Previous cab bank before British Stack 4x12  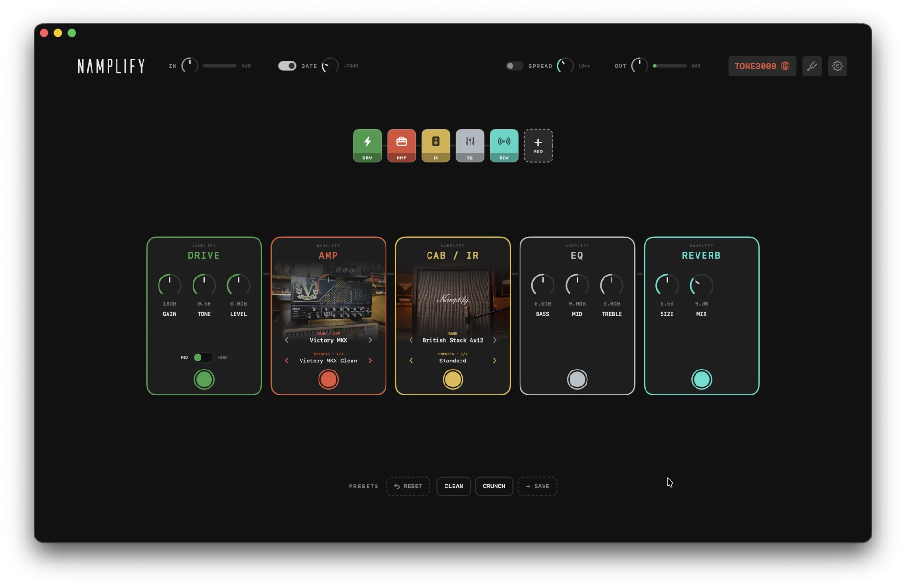411,340
